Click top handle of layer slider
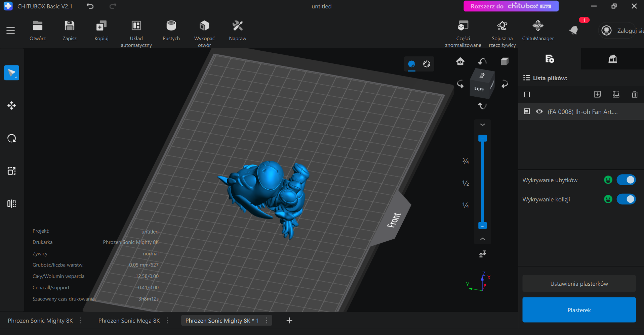This screenshot has height=335, width=644. 482,138
